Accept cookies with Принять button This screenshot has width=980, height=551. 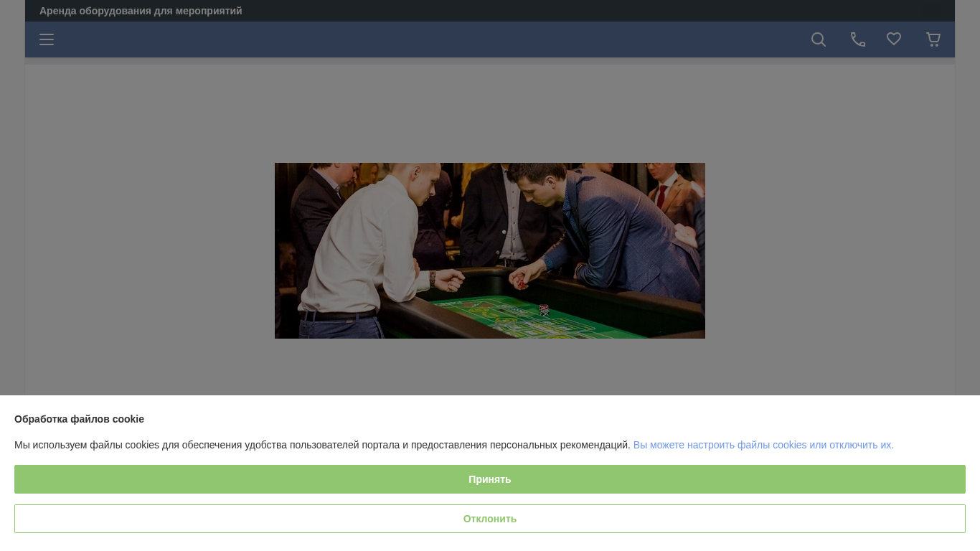tap(490, 479)
